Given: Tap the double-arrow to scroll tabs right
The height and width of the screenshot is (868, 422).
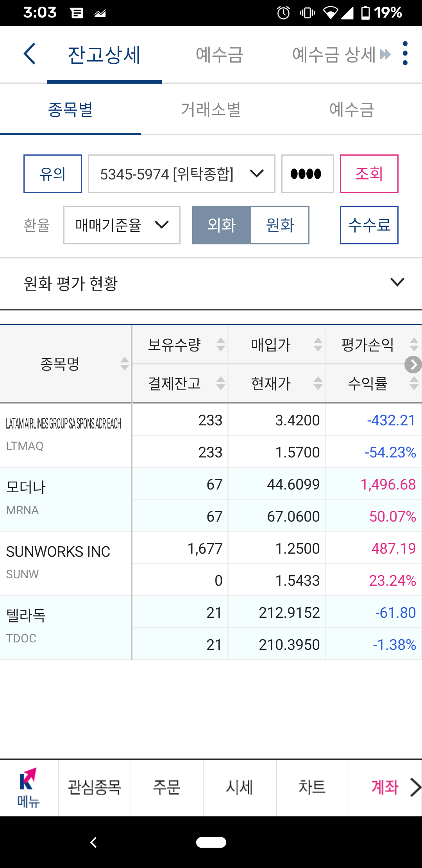Looking at the screenshot, I should (x=385, y=54).
